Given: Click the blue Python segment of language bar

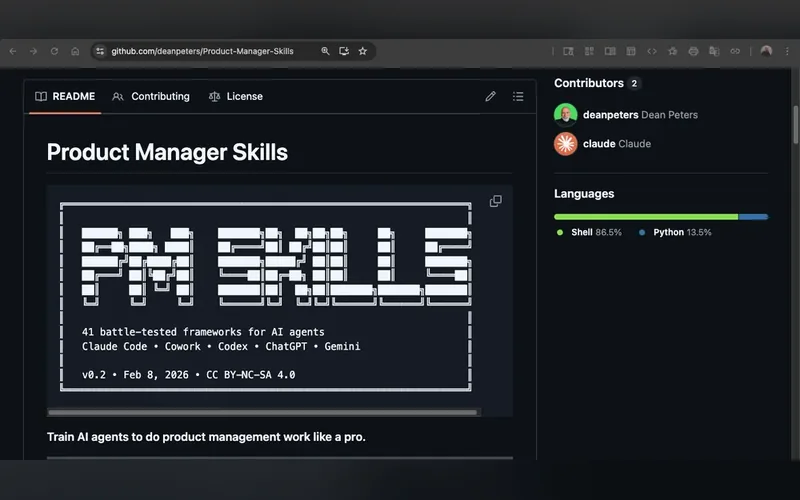Looking at the screenshot, I should [753, 217].
